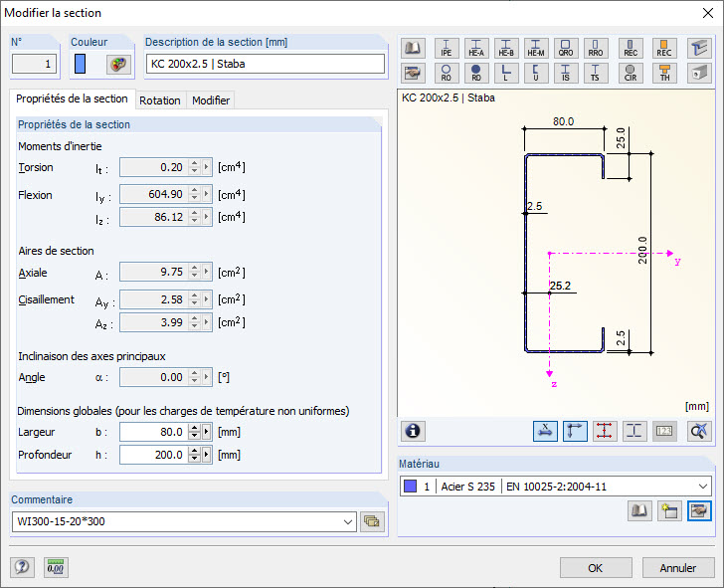Select the HE-B section type icon
The image size is (724, 588).
point(506,48)
